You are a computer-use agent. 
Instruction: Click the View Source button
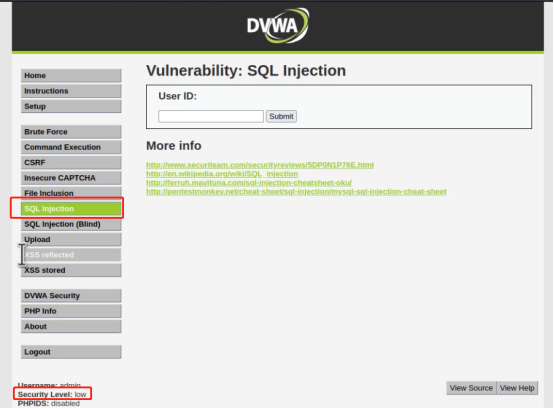click(x=471, y=388)
